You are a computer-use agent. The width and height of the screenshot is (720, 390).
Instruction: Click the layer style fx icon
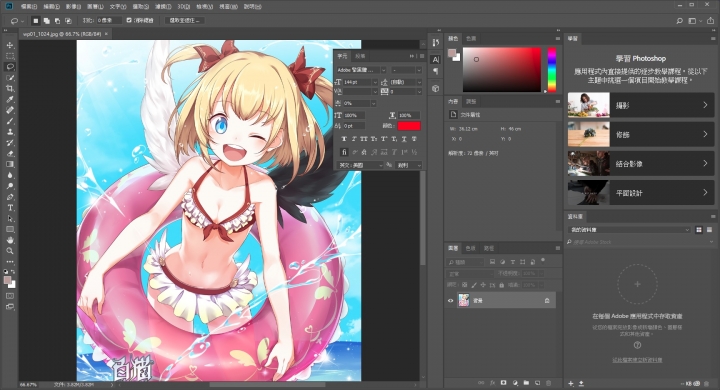[492, 383]
